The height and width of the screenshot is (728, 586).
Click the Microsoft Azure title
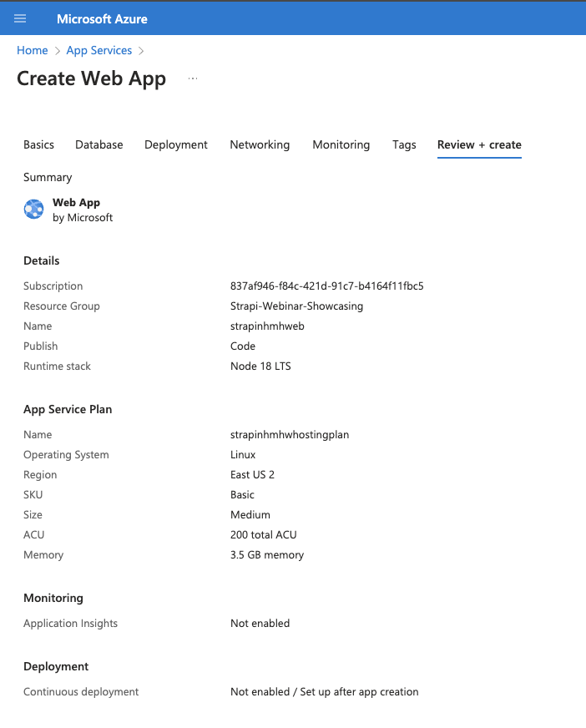pyautogui.click(x=102, y=19)
